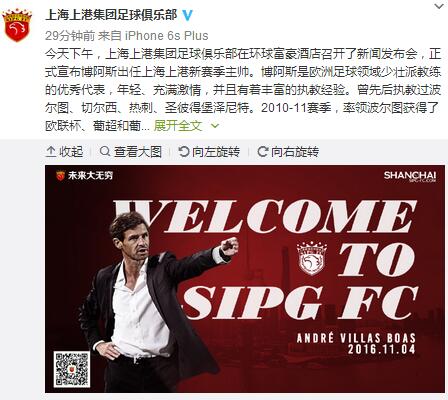The image size is (448, 400).
Task: Collapse the image with 收起
Action: point(64,152)
